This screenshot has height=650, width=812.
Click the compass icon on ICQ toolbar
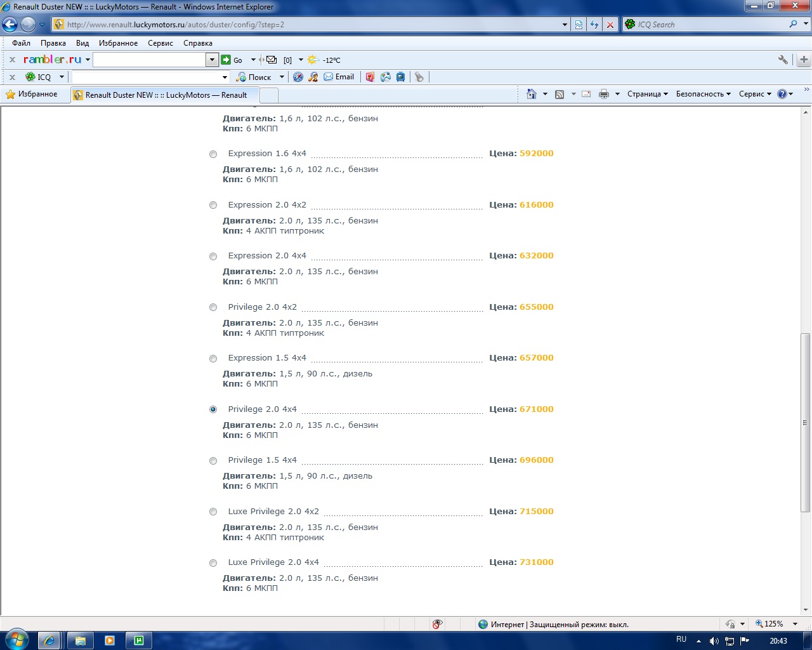point(298,77)
